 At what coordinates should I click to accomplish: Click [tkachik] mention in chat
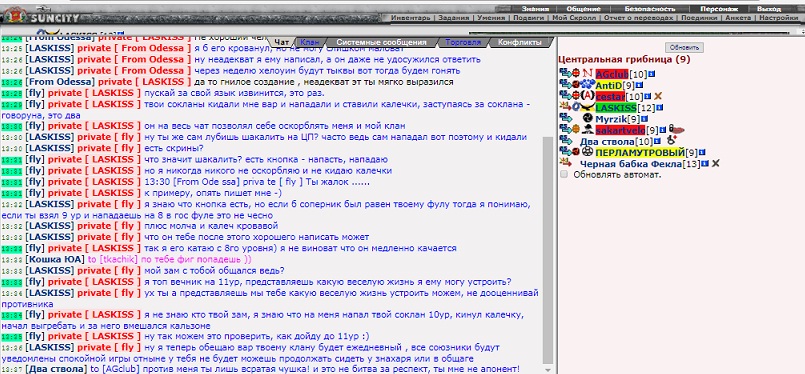(x=119, y=259)
